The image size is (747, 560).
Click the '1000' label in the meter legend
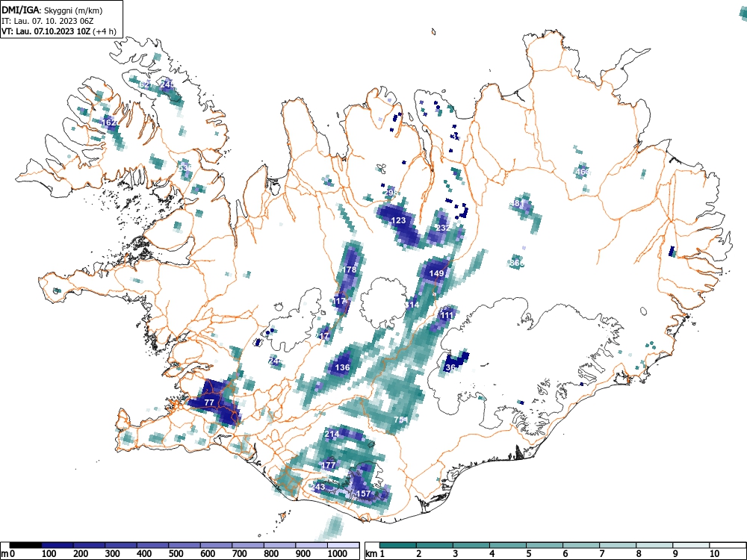point(338,553)
